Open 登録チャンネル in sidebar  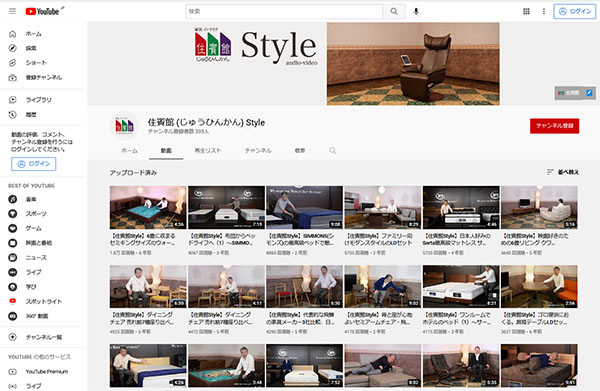[x=42, y=77]
